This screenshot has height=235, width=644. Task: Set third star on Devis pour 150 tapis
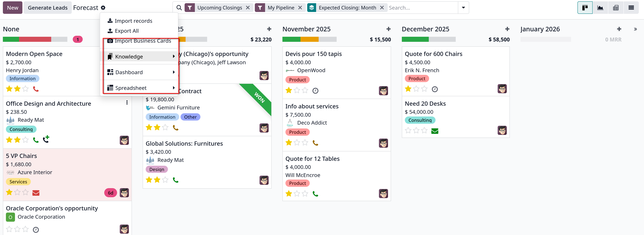tap(305, 90)
